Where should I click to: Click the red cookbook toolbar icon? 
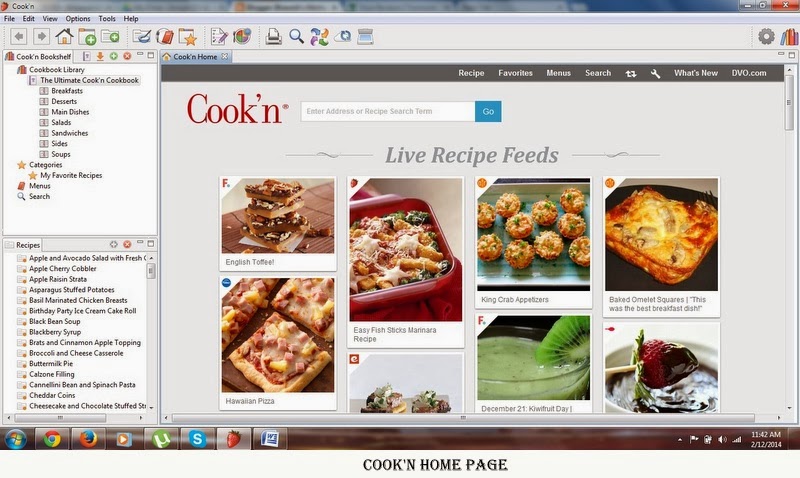(165, 37)
